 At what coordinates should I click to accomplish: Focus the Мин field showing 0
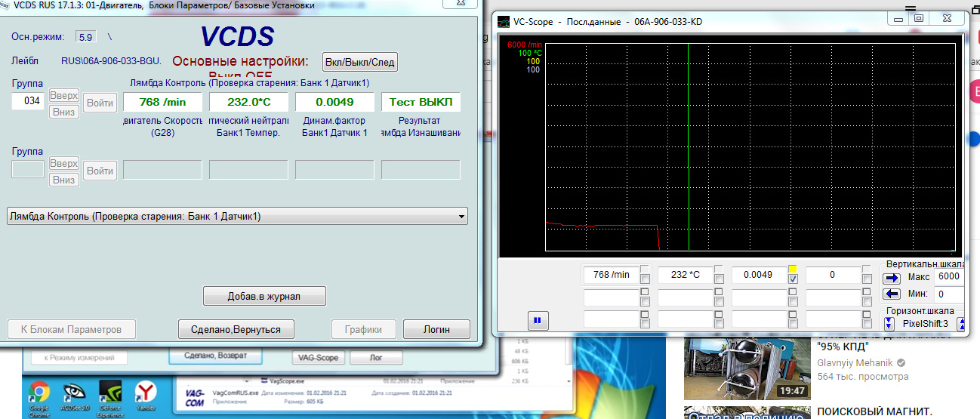949,294
